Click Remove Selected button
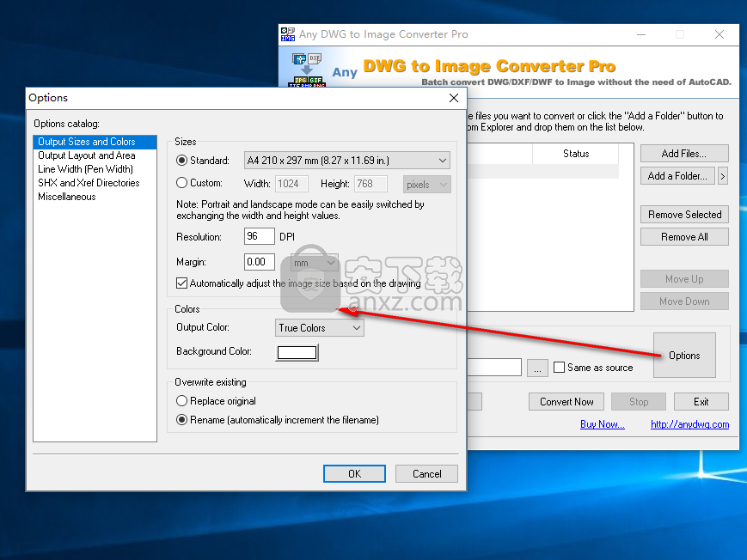Viewport: 747px width, 560px height. (x=684, y=214)
